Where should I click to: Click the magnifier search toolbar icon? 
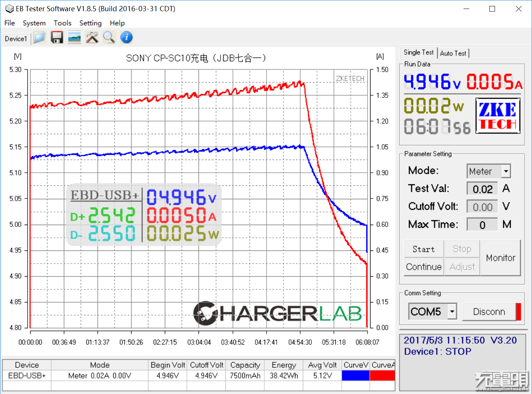(109, 37)
